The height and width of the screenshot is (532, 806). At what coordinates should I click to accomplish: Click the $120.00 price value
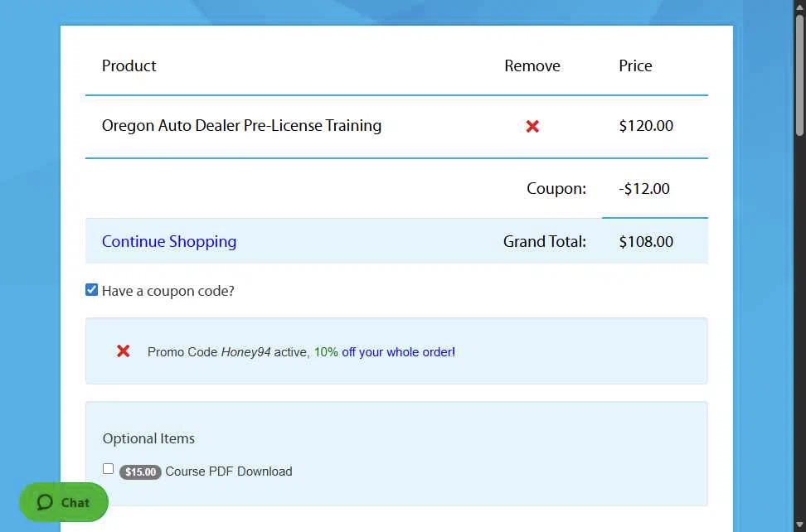(x=646, y=126)
